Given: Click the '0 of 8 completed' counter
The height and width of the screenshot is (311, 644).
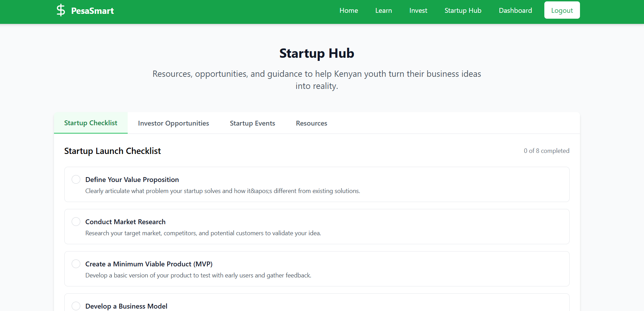Looking at the screenshot, I should click(546, 151).
